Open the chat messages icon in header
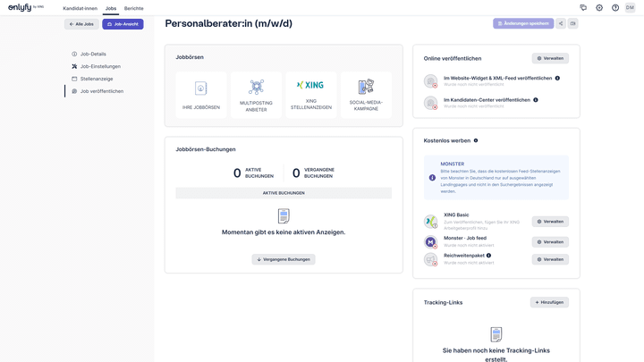 [583, 8]
